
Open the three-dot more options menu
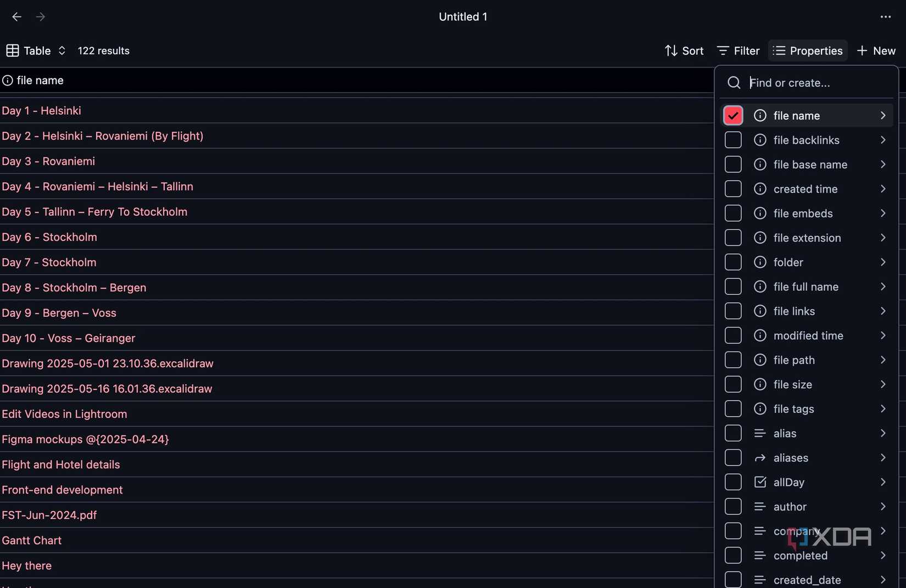885,17
